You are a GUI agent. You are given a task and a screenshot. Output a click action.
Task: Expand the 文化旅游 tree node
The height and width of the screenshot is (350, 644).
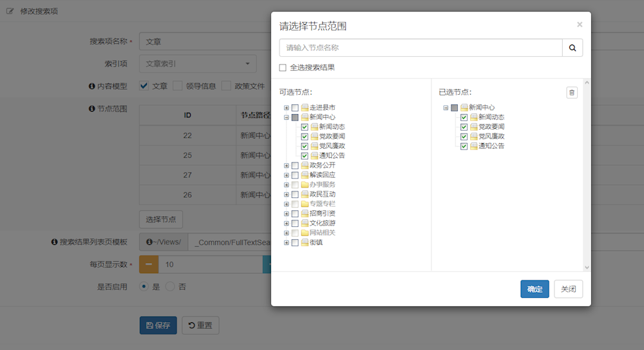click(x=287, y=223)
